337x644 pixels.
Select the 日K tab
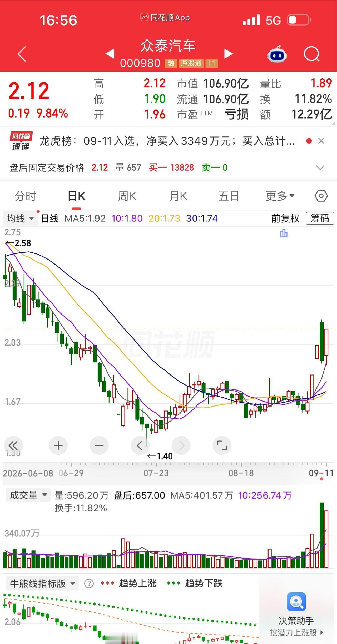pos(76,196)
